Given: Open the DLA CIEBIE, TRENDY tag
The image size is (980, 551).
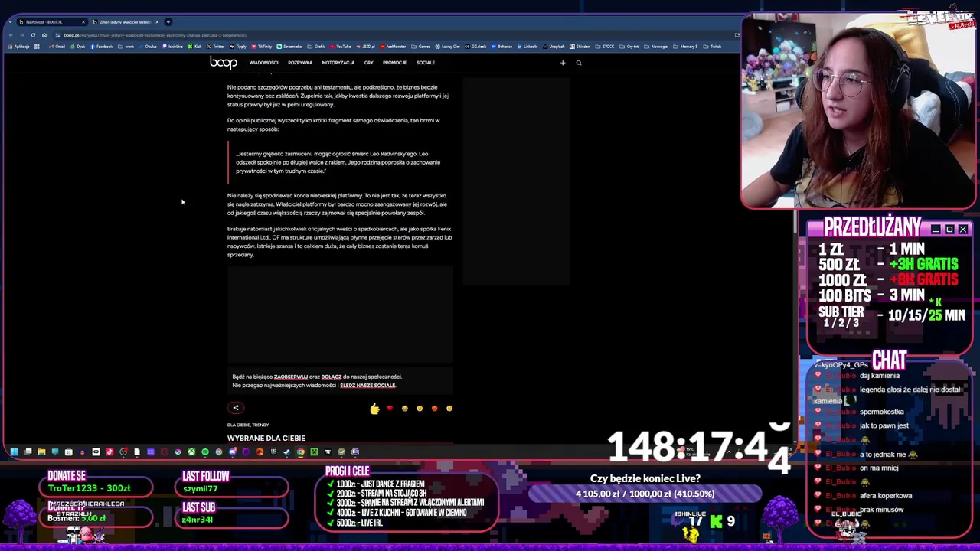Looking at the screenshot, I should coord(248,425).
